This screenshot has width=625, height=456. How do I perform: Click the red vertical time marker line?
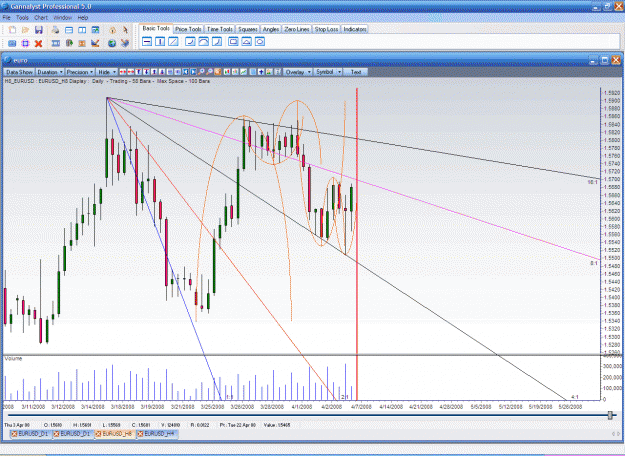(x=357, y=243)
